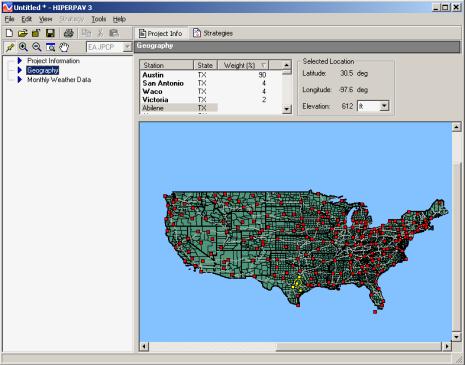The height and width of the screenshot is (365, 465).
Task: Sort by the State column header
Action: point(205,65)
